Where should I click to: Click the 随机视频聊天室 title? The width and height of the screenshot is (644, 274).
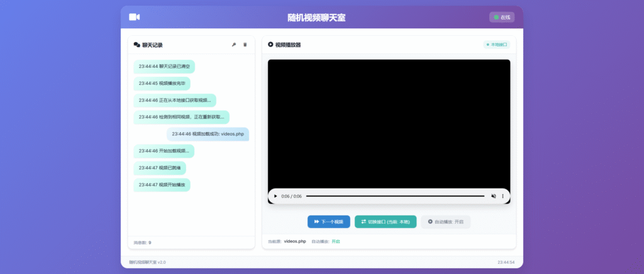(x=316, y=18)
